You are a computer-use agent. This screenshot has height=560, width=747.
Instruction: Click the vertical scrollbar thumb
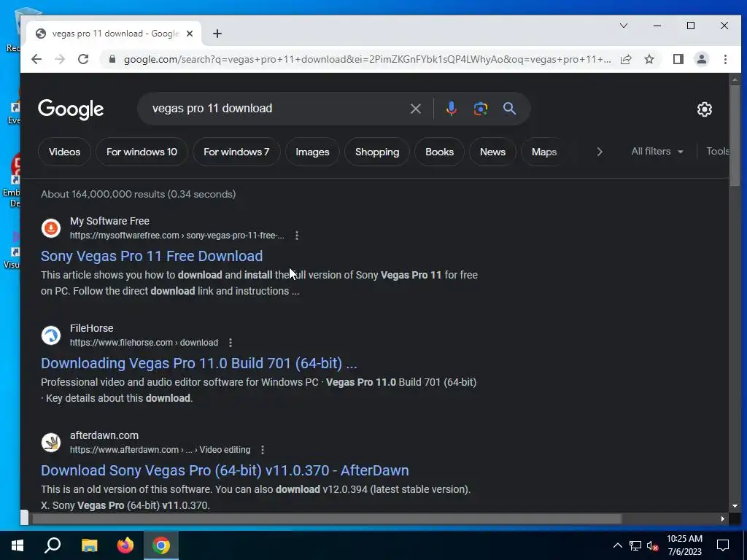735,136
